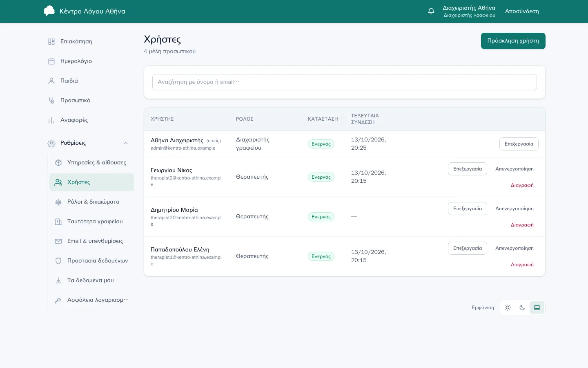588x368 pixels.
Task: Open Αναφορές in the sidebar
Action: 88,120
